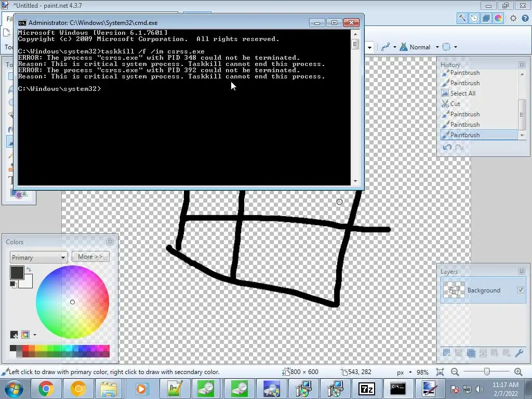Click add color to palette icon
532x399 pixels.
coord(14,335)
